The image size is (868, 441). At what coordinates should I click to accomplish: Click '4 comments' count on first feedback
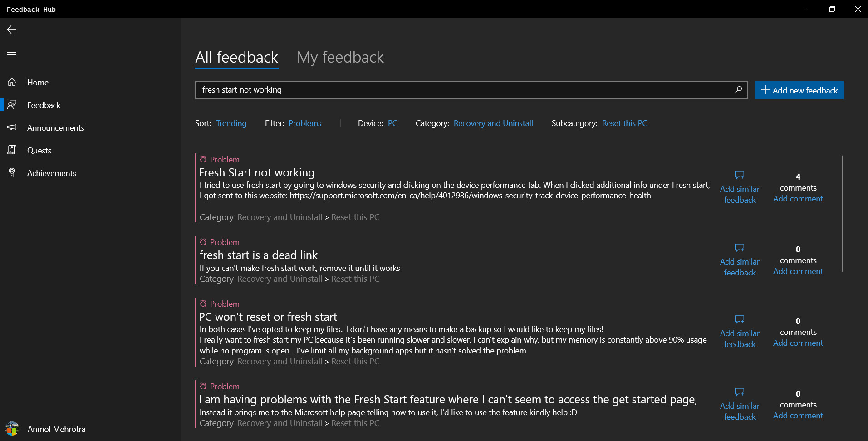(798, 182)
